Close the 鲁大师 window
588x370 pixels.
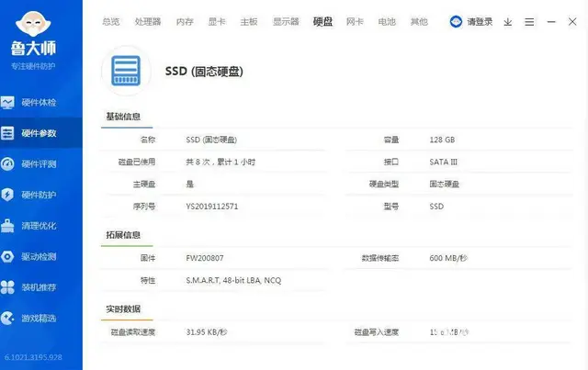click(572, 22)
